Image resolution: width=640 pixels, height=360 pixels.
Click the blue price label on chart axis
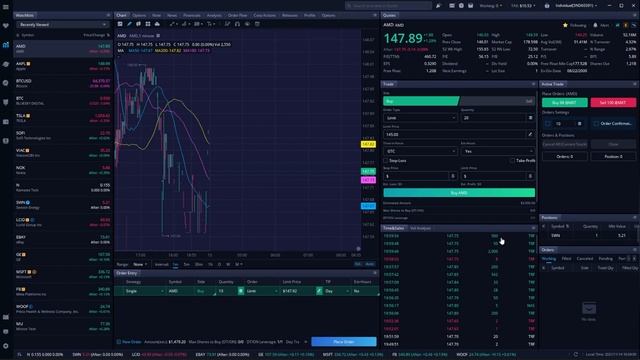pos(368,206)
